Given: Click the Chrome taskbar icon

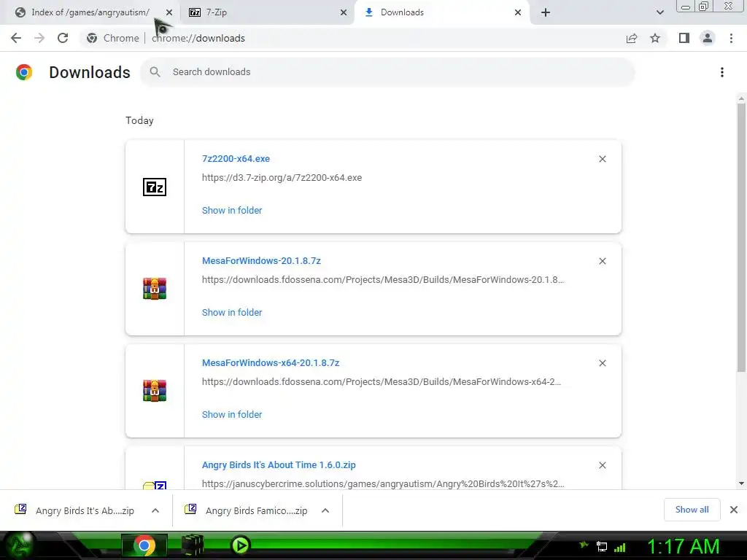Looking at the screenshot, I should (x=144, y=545).
